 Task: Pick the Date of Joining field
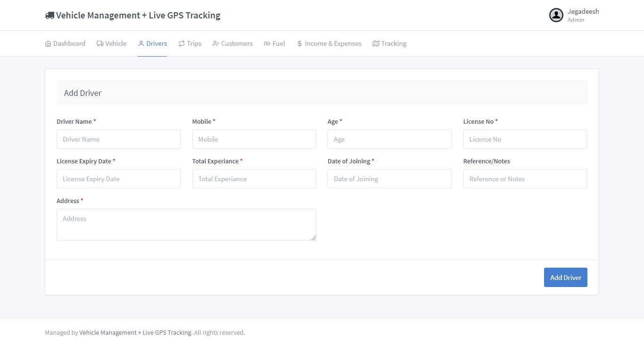389,179
